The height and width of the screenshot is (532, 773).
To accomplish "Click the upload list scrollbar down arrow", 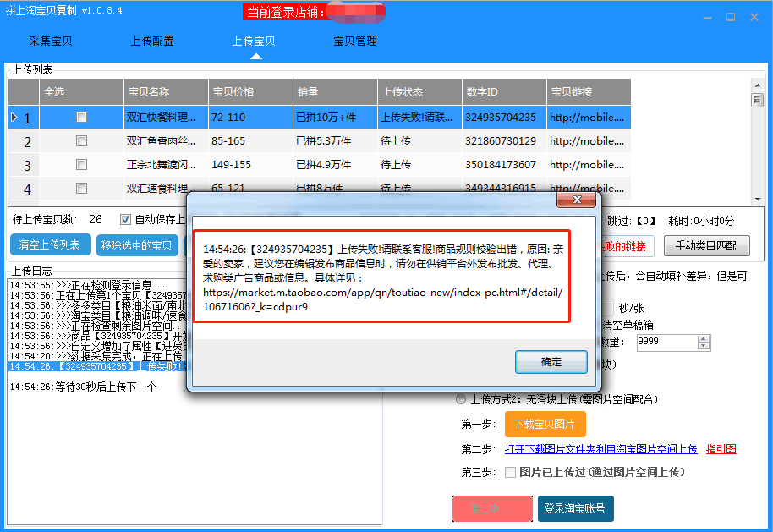I will tap(757, 200).
